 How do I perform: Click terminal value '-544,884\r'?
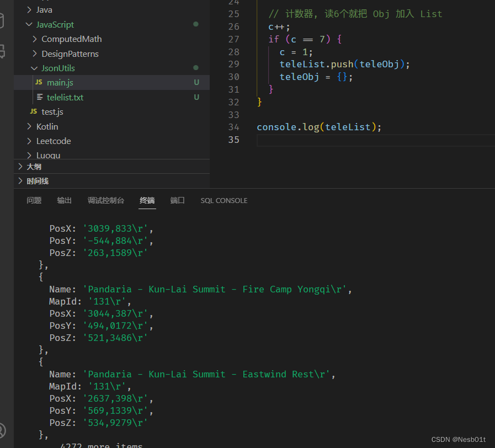[115, 241]
